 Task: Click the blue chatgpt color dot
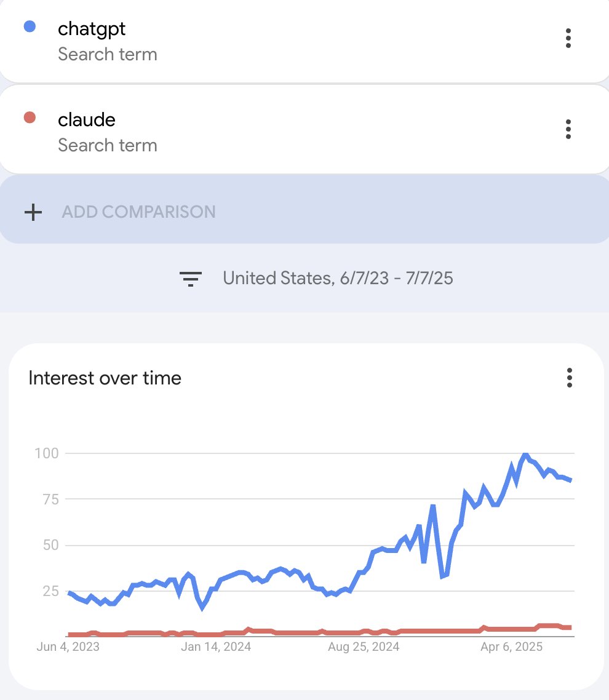30,26
